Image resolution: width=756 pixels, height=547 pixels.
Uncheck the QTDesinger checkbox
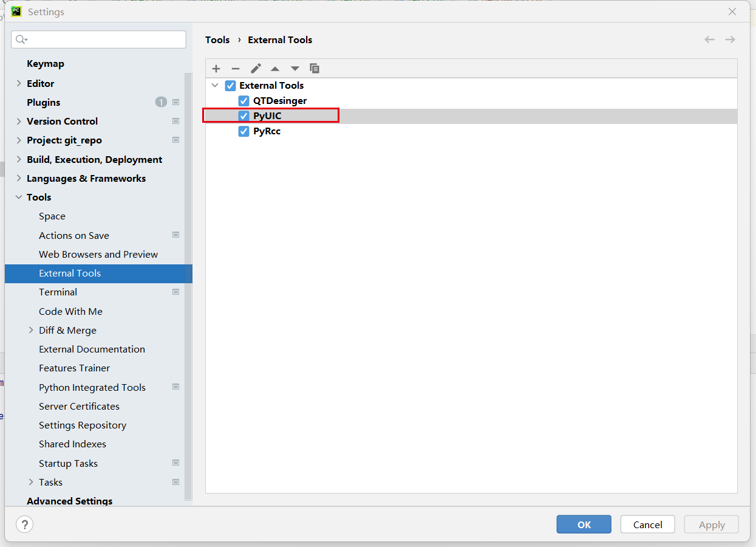[244, 101]
